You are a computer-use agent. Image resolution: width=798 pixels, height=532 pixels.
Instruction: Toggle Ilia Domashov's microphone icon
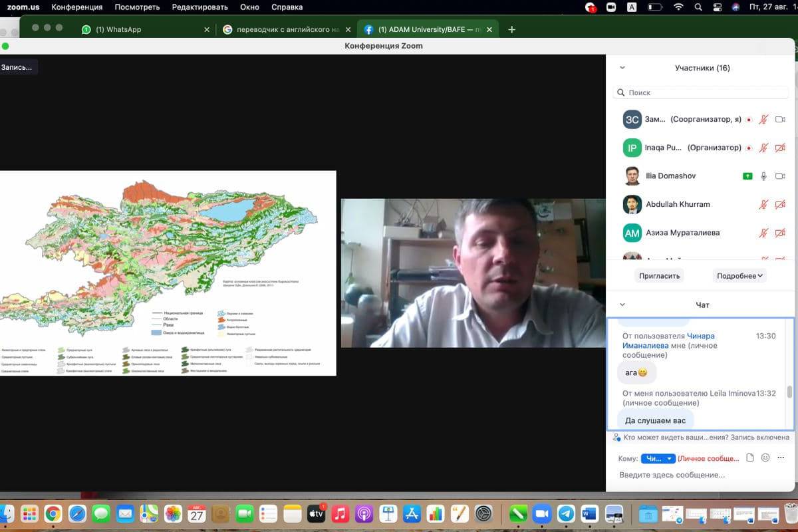tap(764, 176)
